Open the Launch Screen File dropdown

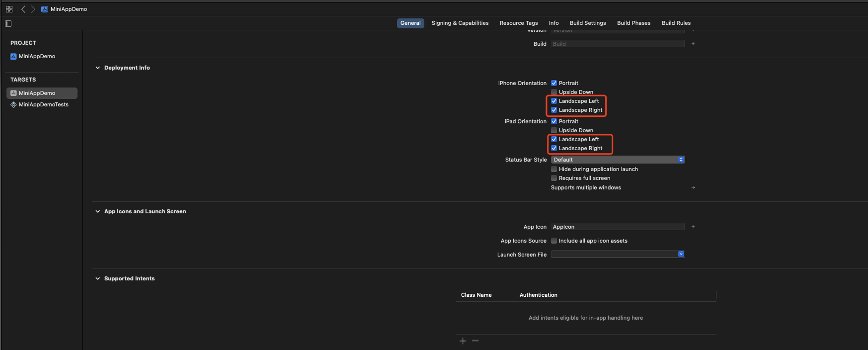[618, 254]
